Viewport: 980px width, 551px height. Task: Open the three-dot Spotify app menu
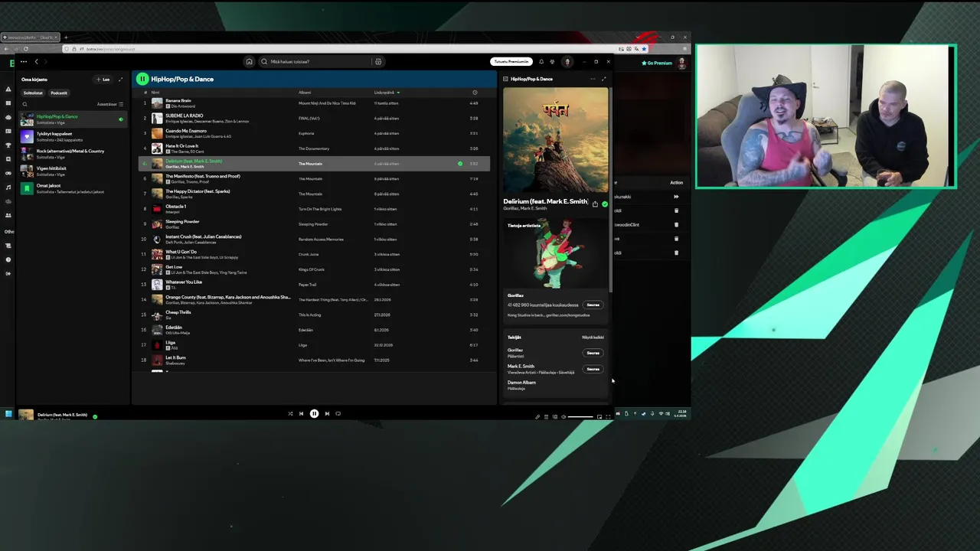24,62
